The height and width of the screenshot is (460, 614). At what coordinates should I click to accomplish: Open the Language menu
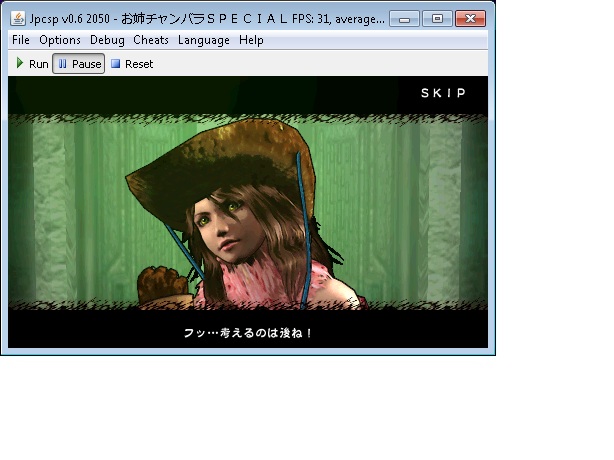click(x=204, y=40)
